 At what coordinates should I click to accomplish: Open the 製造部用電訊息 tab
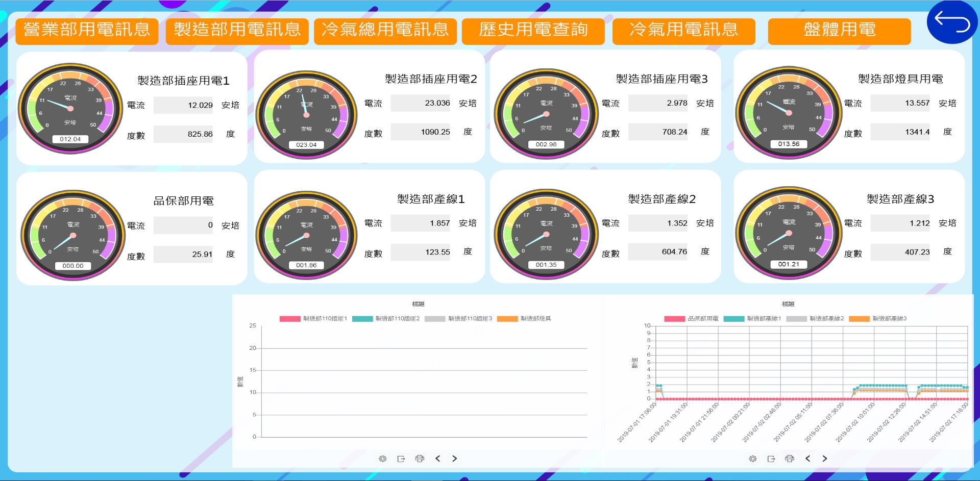(x=237, y=31)
